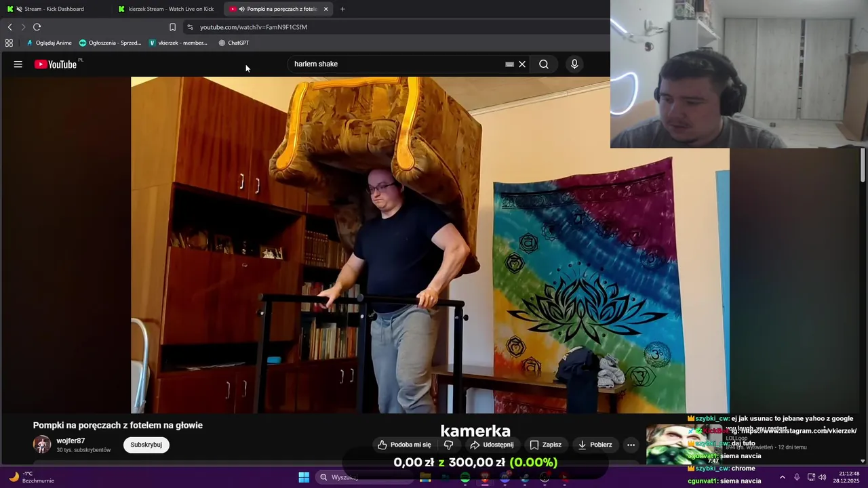
Task: Open Ogłoszenia - Sprzed... bookmark
Action: 111,43
